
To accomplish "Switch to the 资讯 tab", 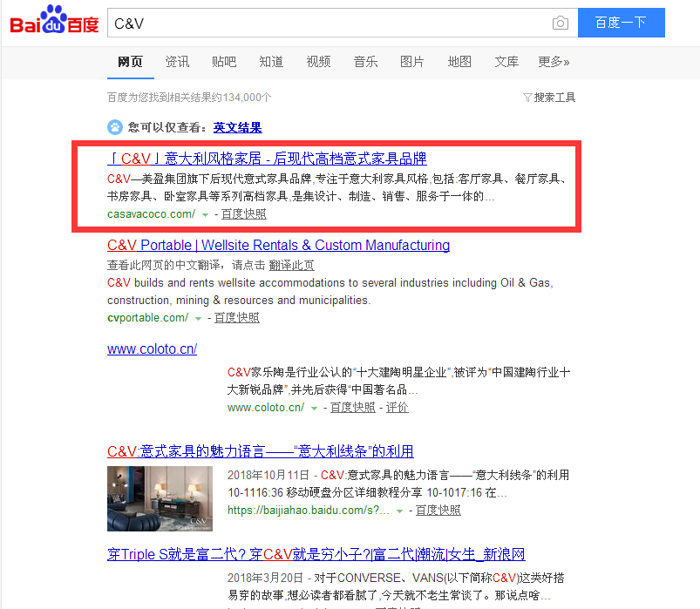I will click(177, 62).
